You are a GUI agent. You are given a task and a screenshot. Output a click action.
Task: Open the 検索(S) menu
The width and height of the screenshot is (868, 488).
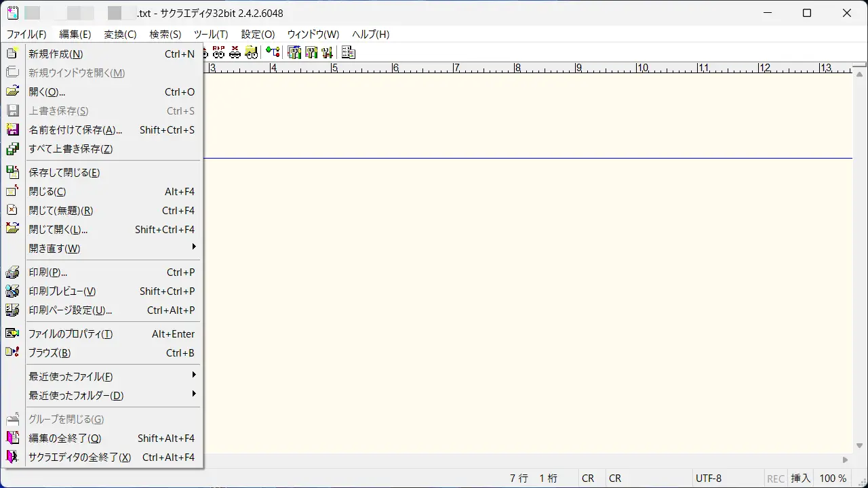[165, 35]
